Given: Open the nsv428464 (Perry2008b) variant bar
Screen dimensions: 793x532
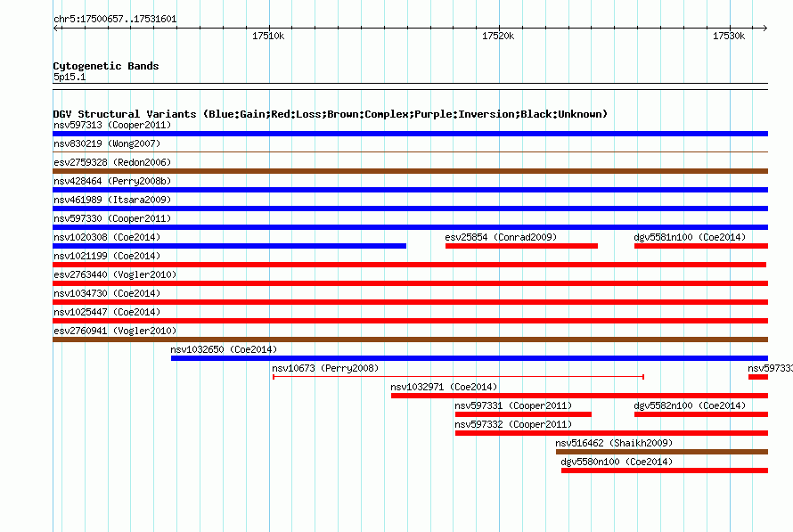Looking at the screenshot, I should tap(410, 190).
